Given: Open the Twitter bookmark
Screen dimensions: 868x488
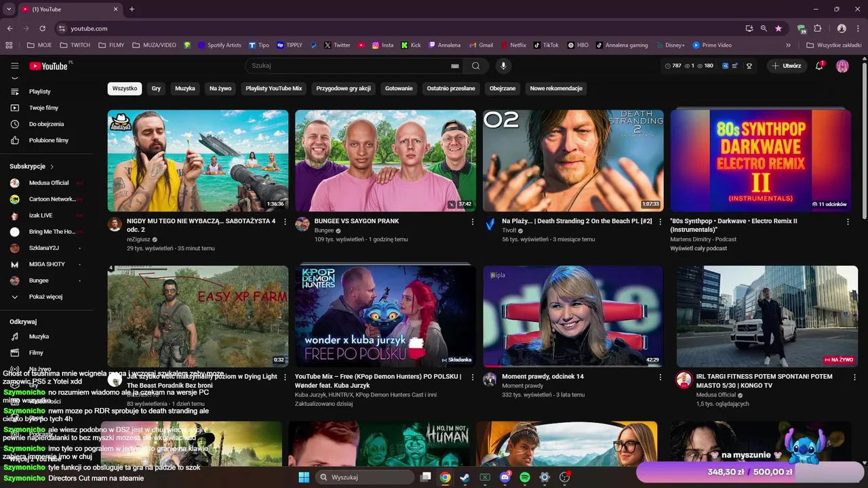Looking at the screenshot, I should coord(337,45).
